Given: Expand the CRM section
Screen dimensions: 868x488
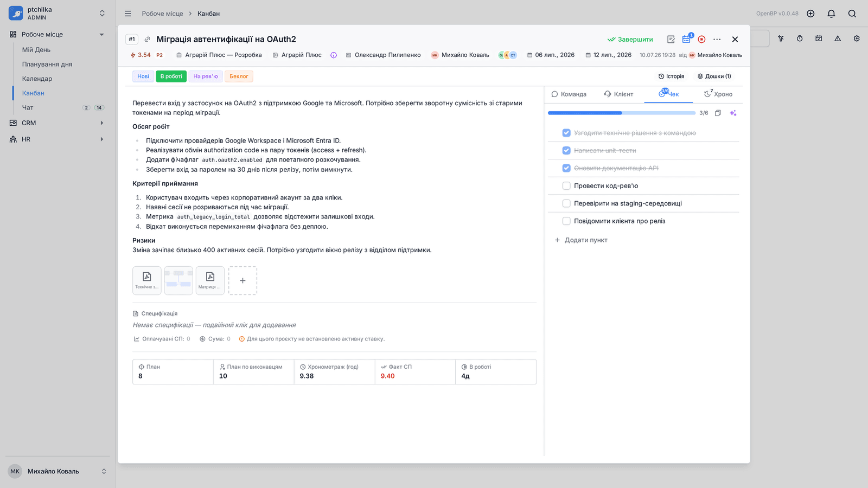Looking at the screenshot, I should click(101, 123).
